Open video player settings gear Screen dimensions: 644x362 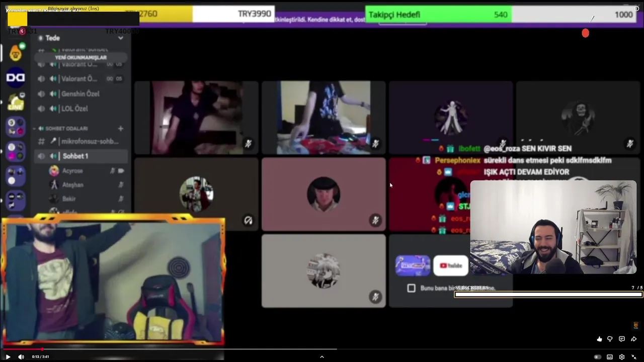(622, 357)
